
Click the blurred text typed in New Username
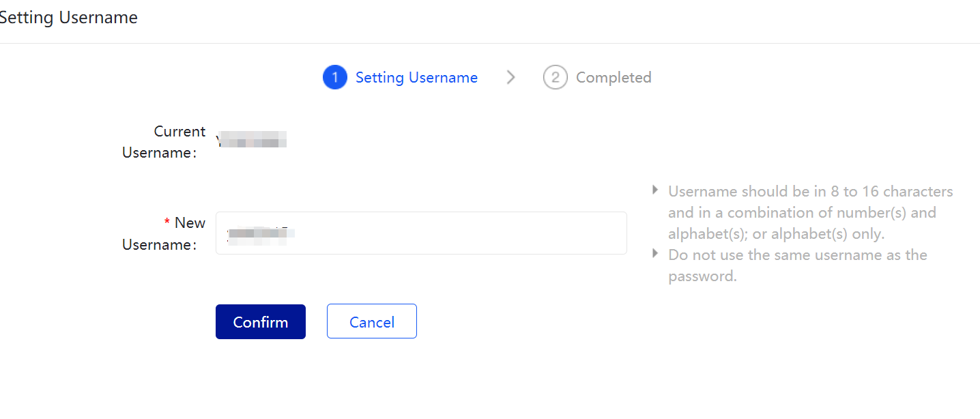259,233
